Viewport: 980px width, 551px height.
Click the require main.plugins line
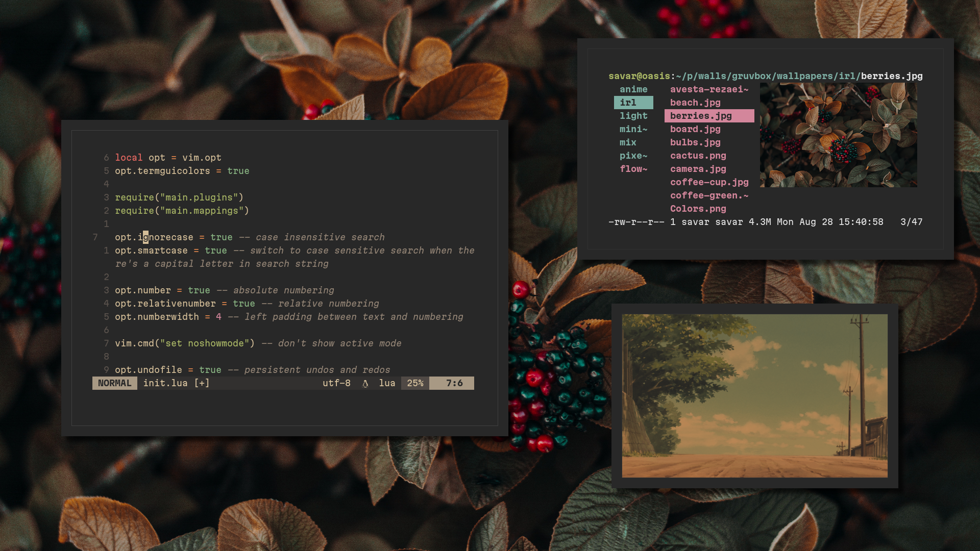point(179,197)
